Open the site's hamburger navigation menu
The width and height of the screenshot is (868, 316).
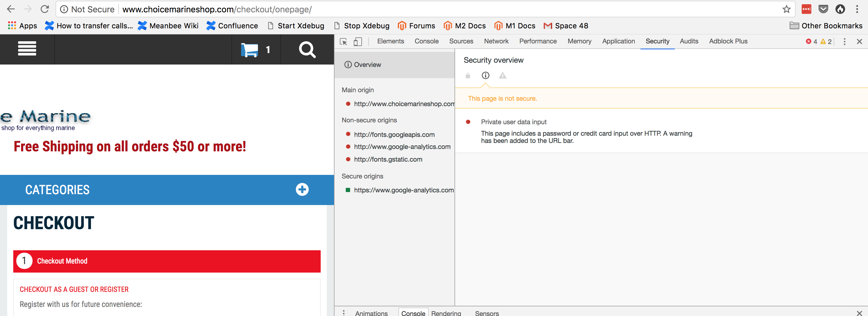(x=27, y=49)
